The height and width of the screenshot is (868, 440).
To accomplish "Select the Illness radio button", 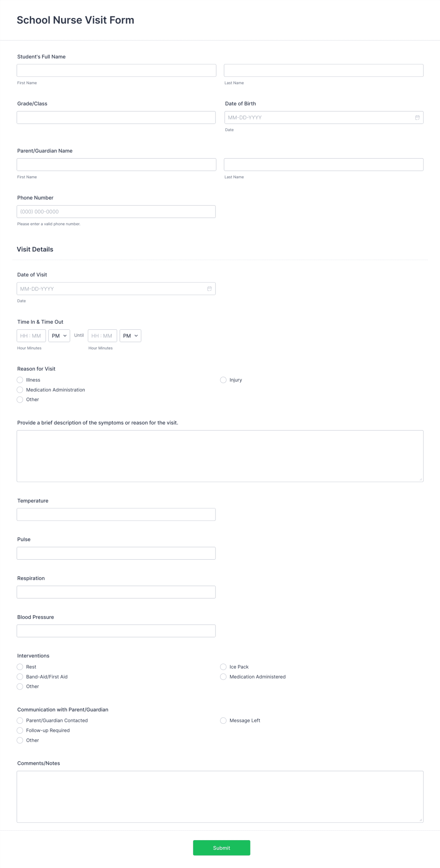I will pos(20,380).
